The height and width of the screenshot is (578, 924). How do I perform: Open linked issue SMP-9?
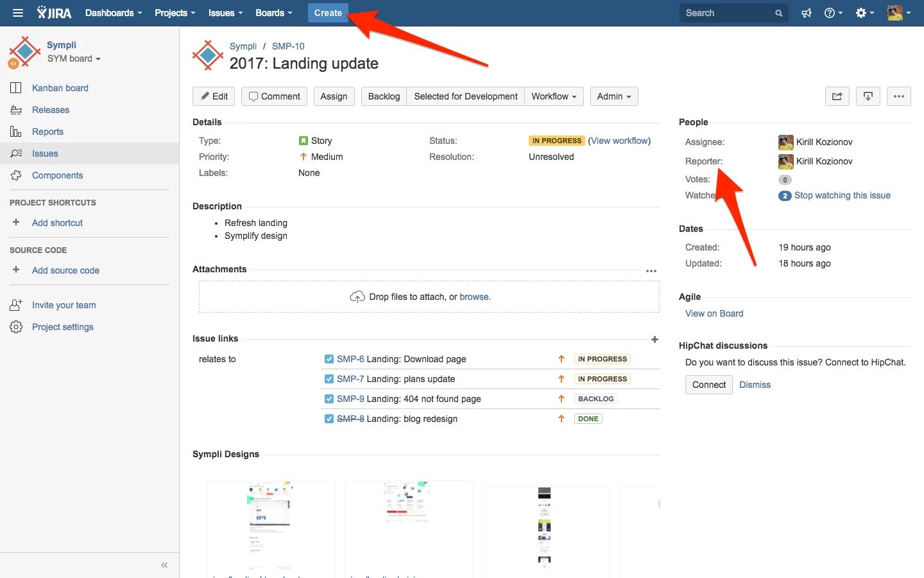[350, 399]
